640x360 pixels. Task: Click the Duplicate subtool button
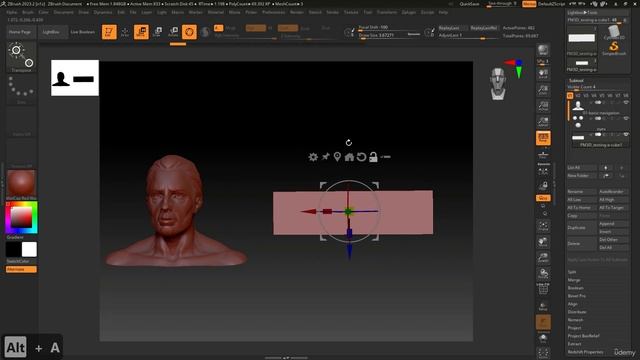(582, 228)
